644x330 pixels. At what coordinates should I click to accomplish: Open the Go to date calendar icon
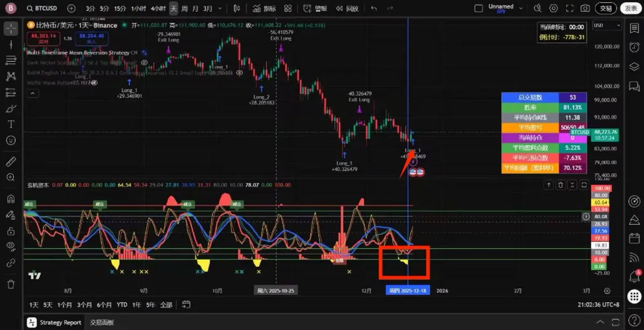186,305
